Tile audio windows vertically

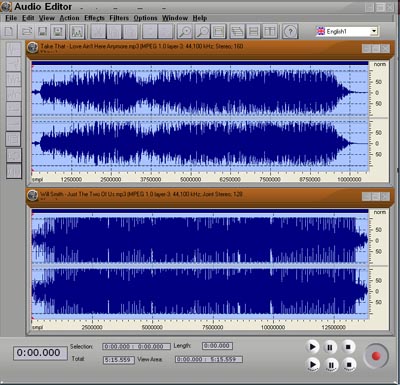tap(270, 32)
